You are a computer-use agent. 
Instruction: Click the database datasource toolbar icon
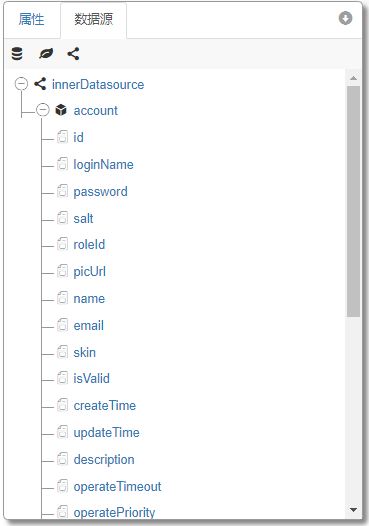coord(17,54)
